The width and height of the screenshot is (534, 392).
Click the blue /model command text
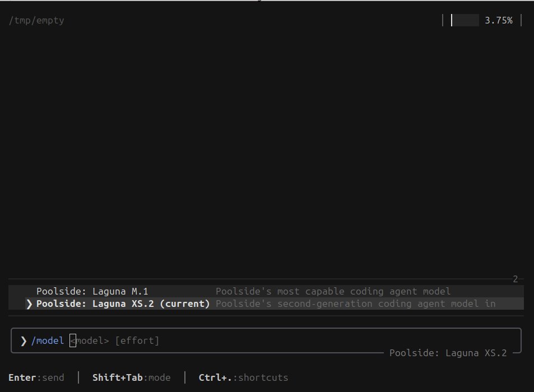pyautogui.click(x=47, y=340)
